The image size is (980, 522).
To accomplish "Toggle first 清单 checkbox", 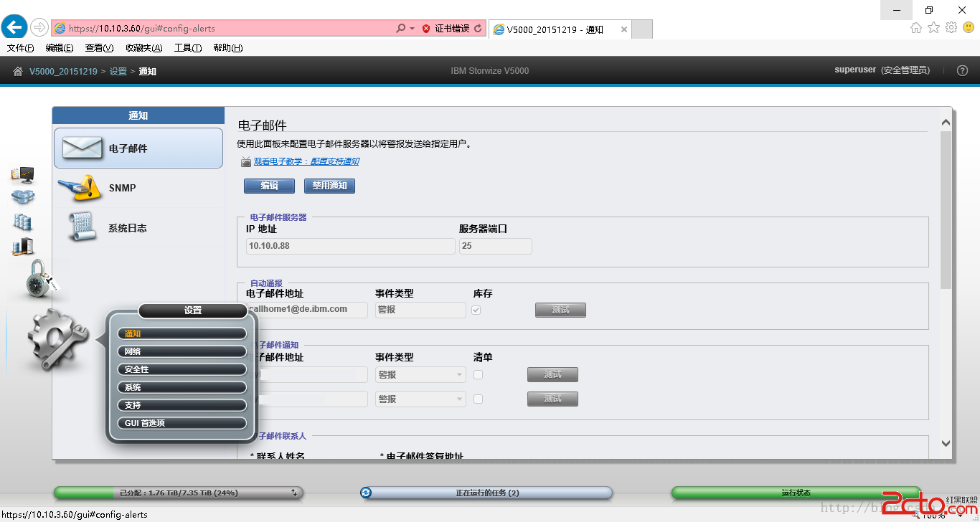I will point(479,374).
